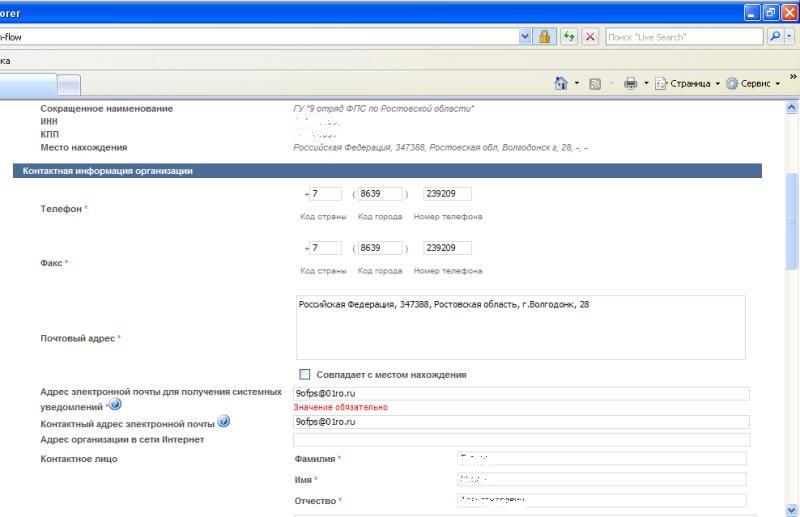Expand the search provider dropdown arrow
800x517 pixels.
790,37
